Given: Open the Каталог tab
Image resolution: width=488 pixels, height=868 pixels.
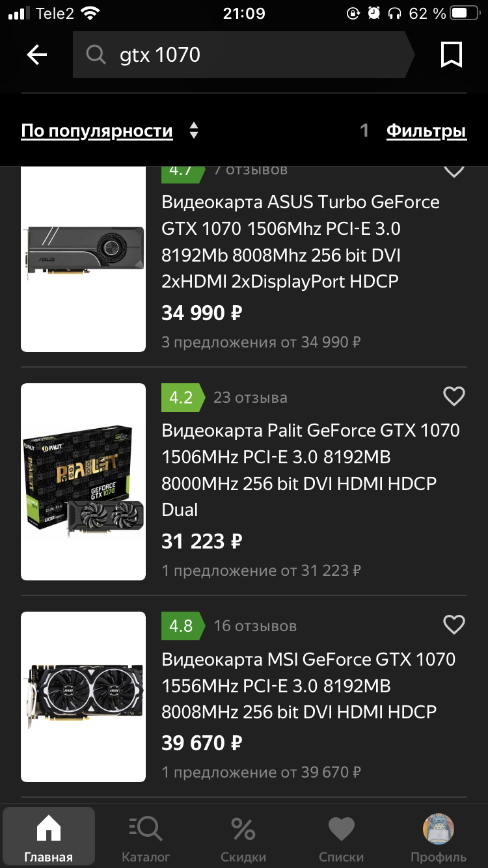Looking at the screenshot, I should [146, 838].
